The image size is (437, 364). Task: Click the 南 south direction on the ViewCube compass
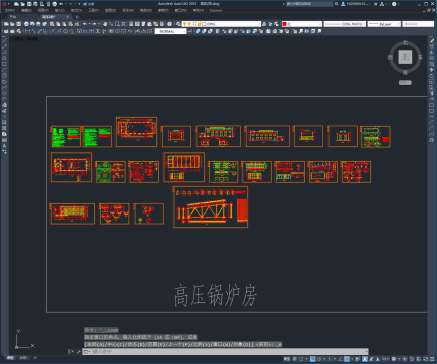(x=405, y=72)
